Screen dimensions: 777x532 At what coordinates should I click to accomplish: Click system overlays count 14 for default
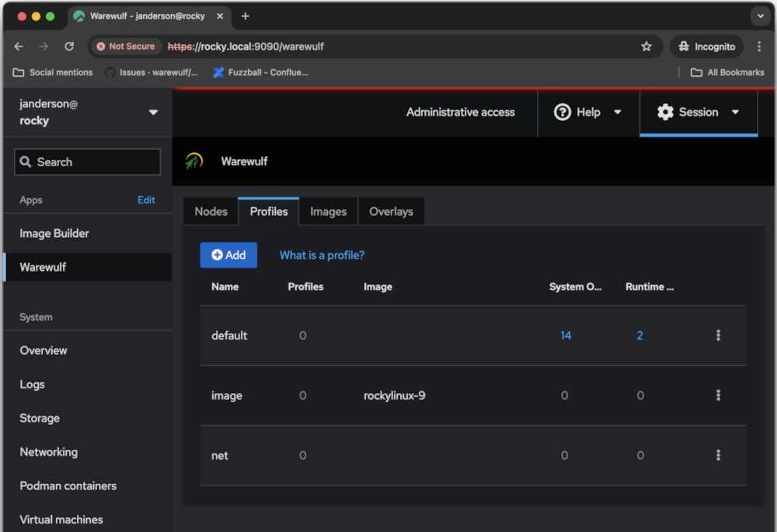click(x=566, y=336)
